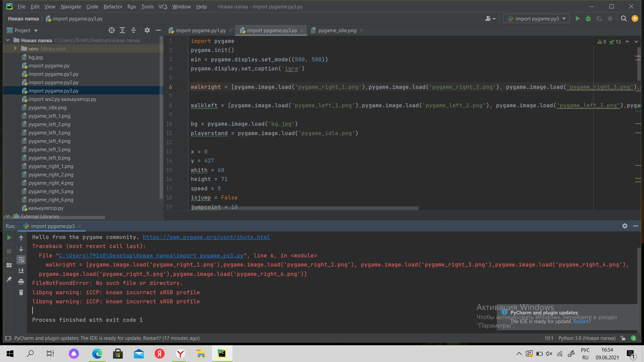This screenshot has width=644, height=362.
Task: Restore layout icon in Run panel
Action: (x=9, y=265)
